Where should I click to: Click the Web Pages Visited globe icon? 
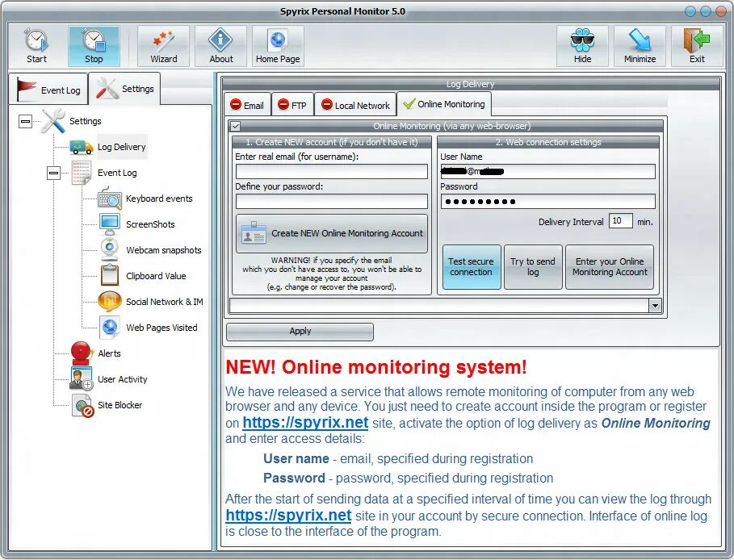point(110,327)
